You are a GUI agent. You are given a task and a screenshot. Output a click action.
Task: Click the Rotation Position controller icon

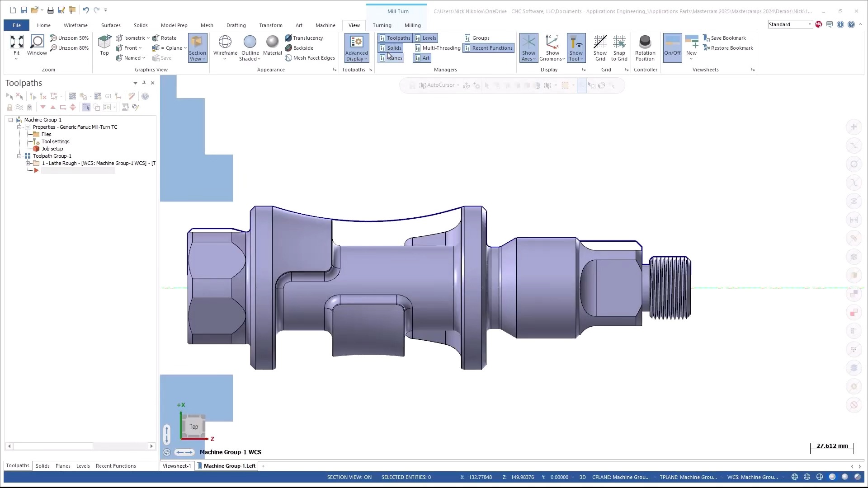tap(645, 42)
